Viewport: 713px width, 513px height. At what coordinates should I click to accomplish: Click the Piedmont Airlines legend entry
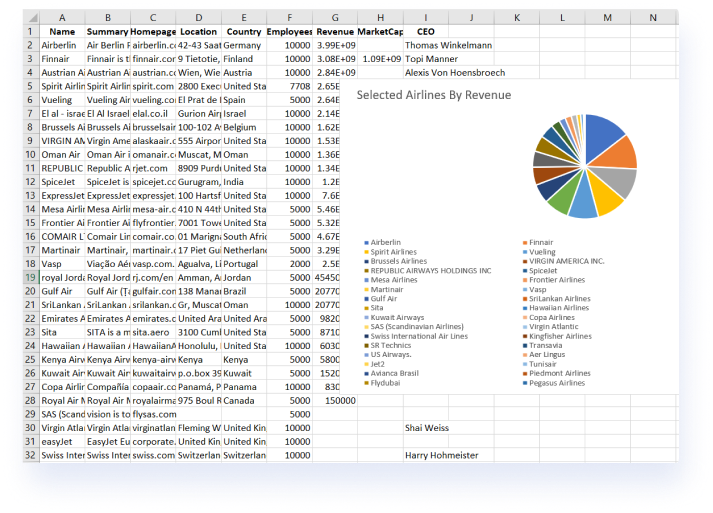click(x=557, y=373)
